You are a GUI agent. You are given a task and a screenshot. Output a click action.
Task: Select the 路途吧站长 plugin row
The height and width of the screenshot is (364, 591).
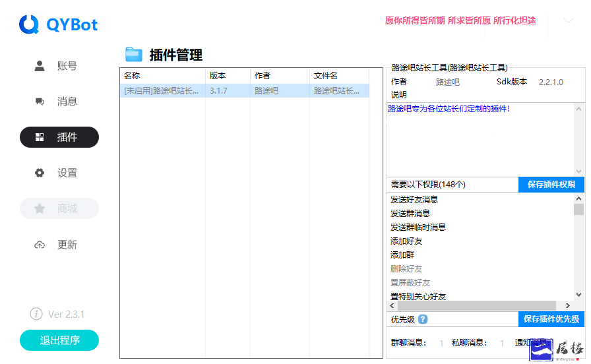pos(244,91)
